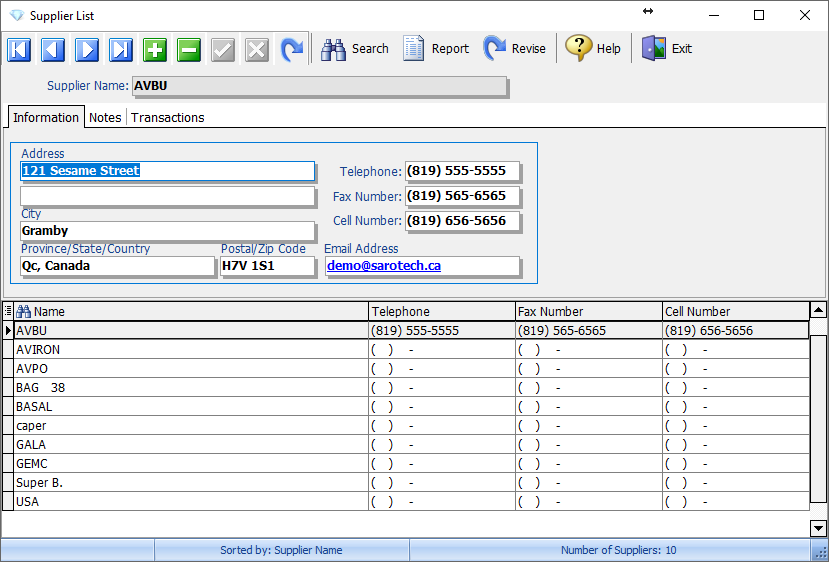Go to the first supplier record

pyautogui.click(x=19, y=49)
